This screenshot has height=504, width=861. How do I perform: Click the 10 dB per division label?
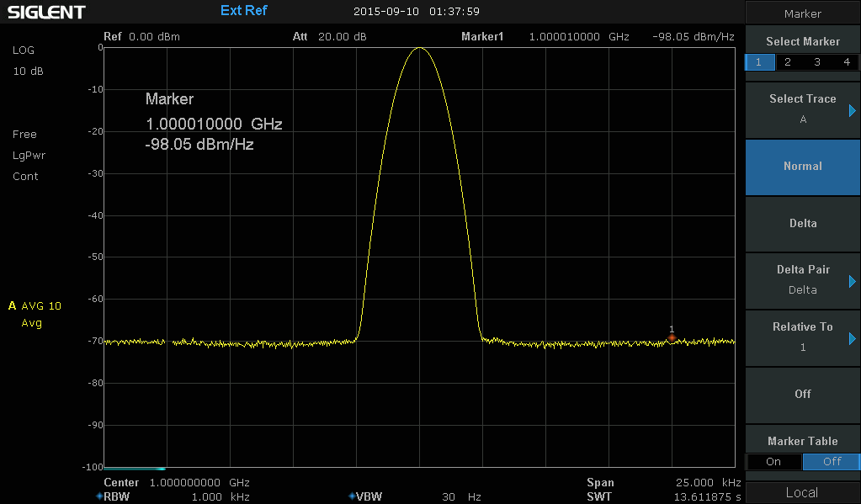28,72
